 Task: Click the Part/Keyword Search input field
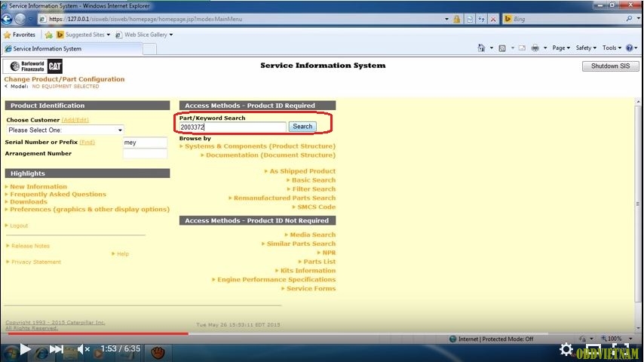click(233, 127)
